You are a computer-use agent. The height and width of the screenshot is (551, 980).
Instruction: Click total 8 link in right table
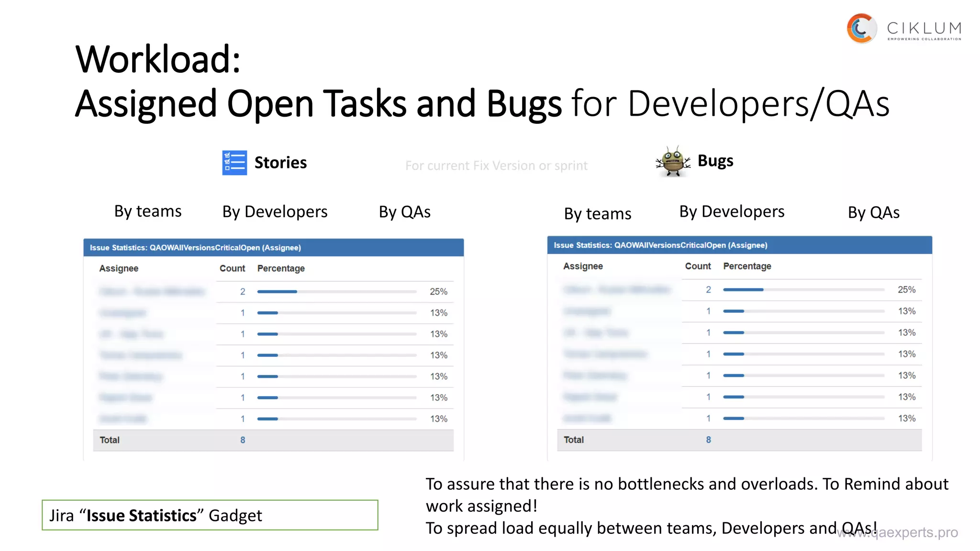(708, 440)
